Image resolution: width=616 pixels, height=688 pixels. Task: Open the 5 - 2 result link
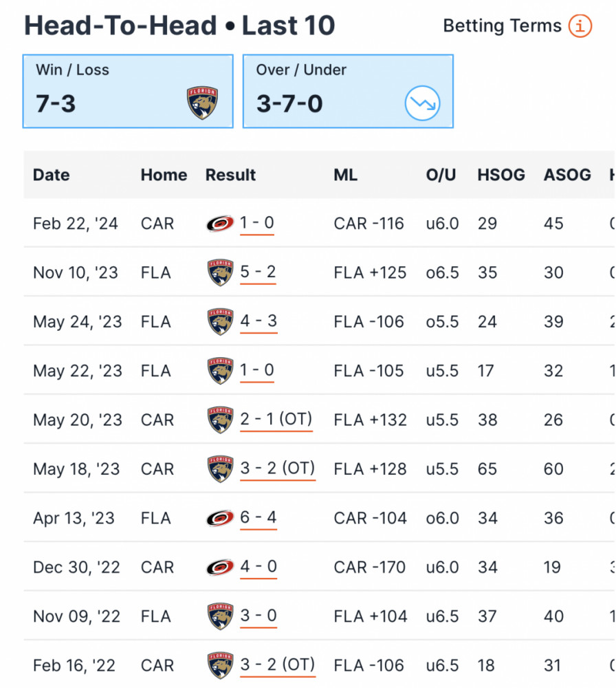[258, 272]
